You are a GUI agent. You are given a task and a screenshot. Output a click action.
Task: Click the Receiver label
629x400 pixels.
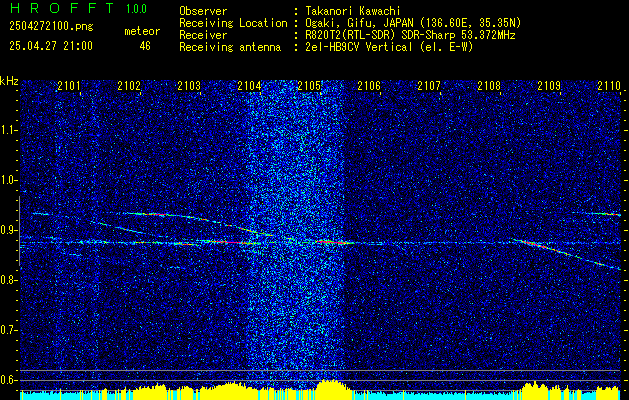(x=203, y=35)
